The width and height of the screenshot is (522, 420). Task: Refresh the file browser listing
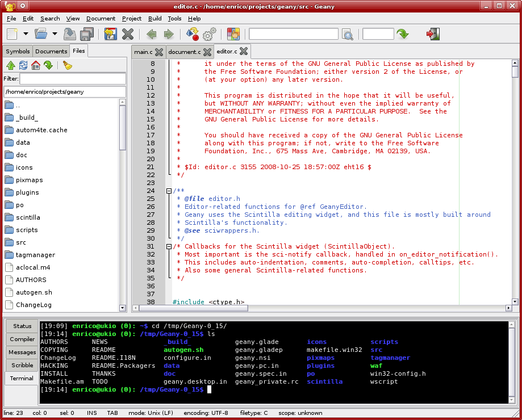(23, 65)
